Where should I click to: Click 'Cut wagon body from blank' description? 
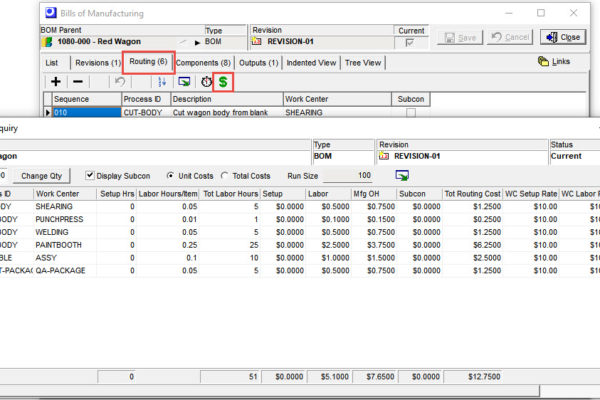pyautogui.click(x=220, y=113)
